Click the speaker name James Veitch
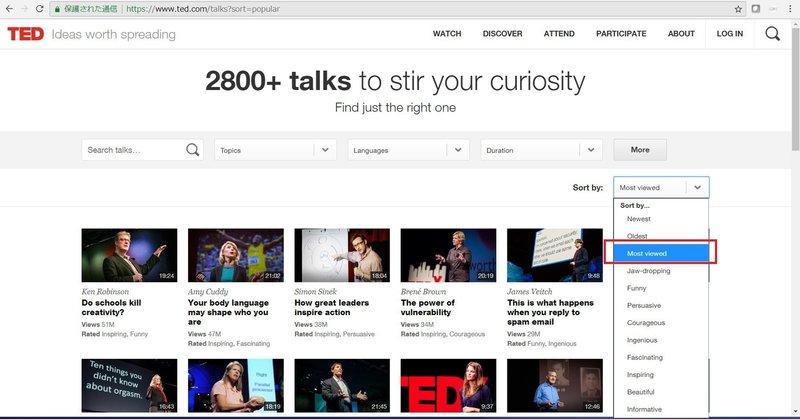This screenshot has height=419, width=800. coord(530,291)
